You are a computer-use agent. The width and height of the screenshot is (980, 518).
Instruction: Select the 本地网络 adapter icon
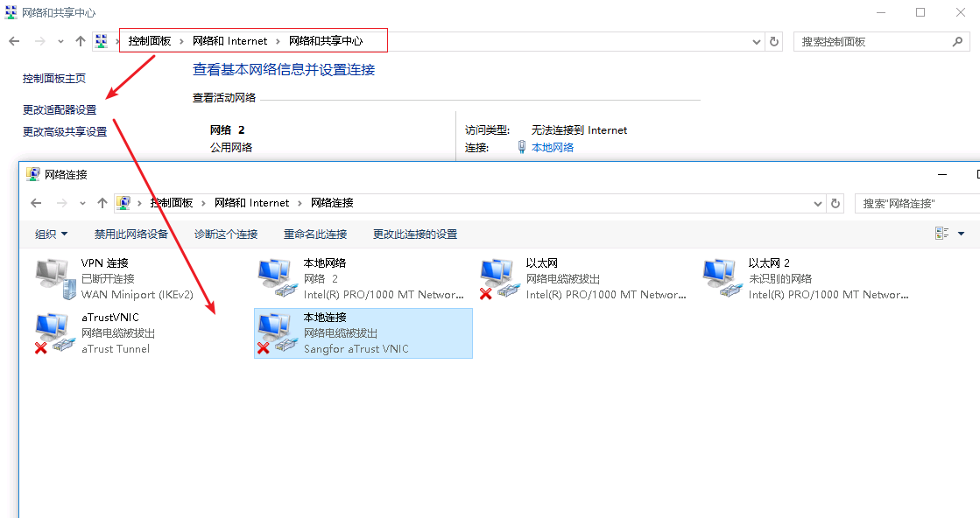(x=278, y=278)
